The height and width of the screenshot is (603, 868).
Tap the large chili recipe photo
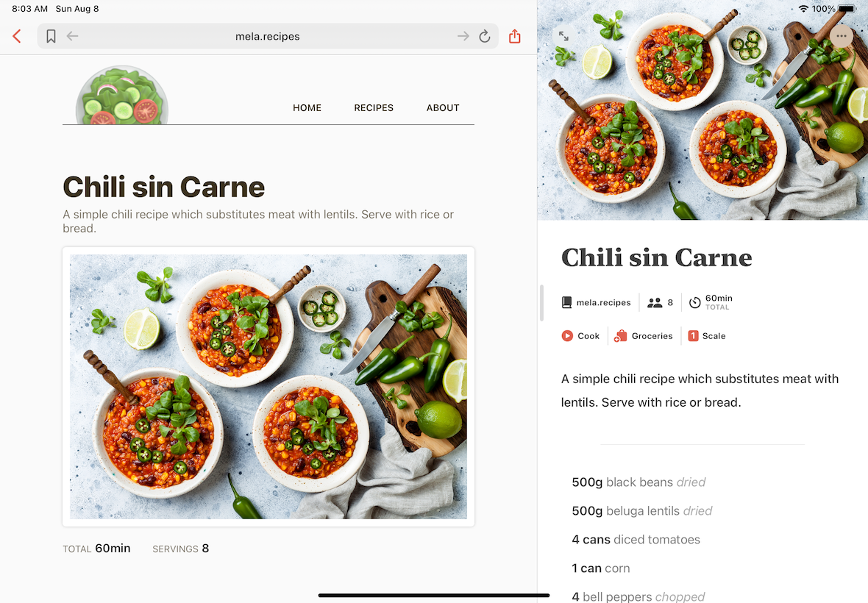268,387
